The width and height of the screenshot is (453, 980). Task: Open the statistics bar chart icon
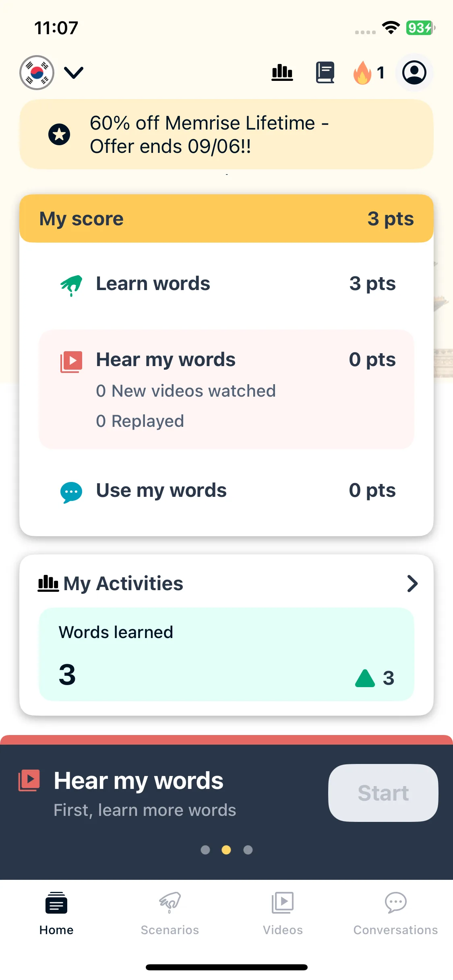click(282, 72)
